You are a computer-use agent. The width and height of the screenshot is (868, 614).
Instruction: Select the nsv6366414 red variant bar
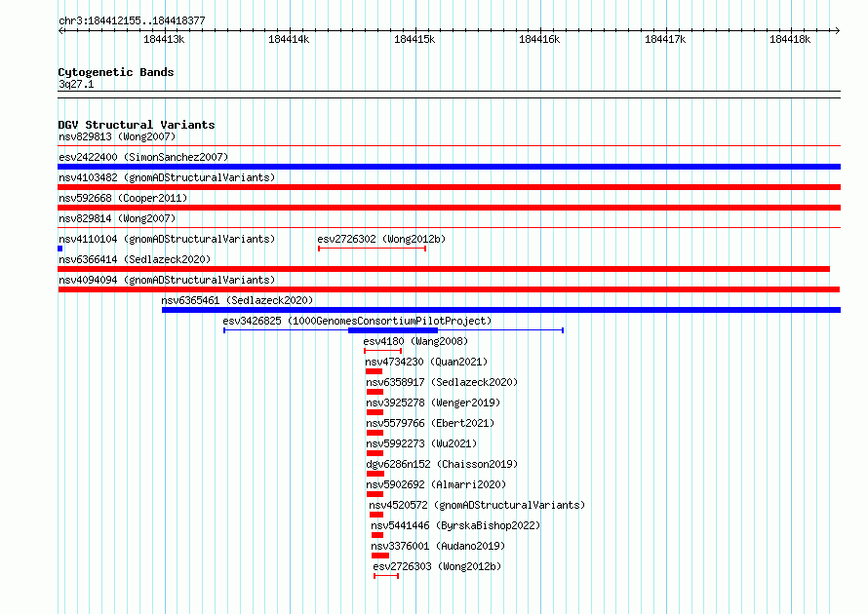(x=444, y=269)
